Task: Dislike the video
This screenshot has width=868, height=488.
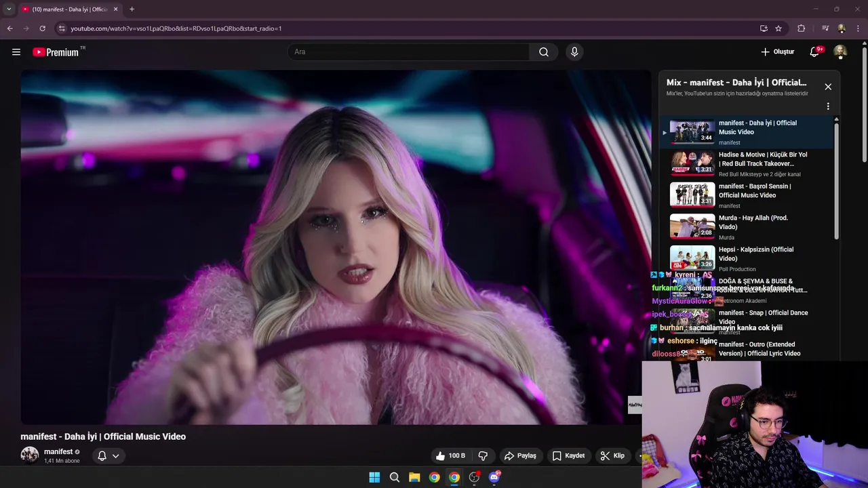Action: pyautogui.click(x=483, y=455)
